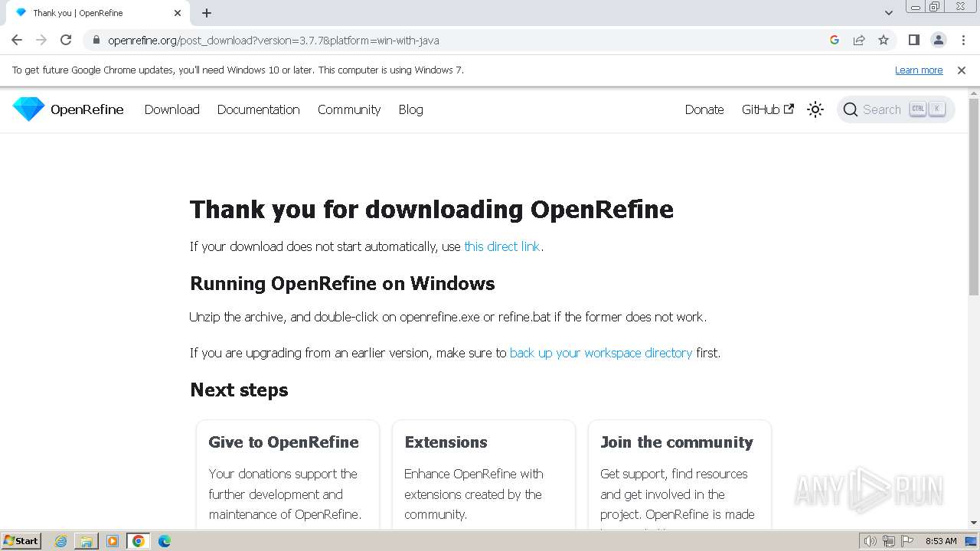The width and height of the screenshot is (980, 551).
Task: Go to the Community page
Action: [x=349, y=109]
